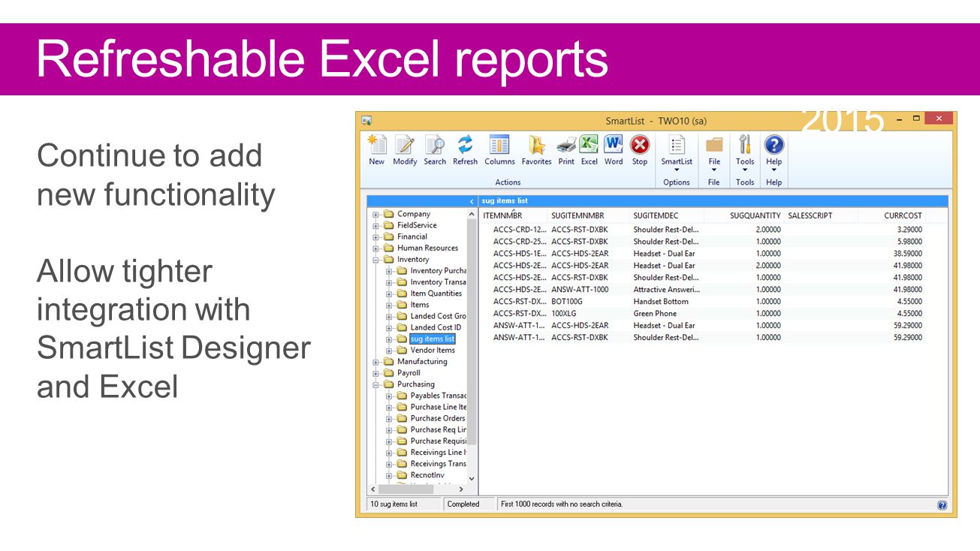Viewport: 980px width, 551px height.
Task: Collapse the Inventory folder
Action: coord(375,260)
